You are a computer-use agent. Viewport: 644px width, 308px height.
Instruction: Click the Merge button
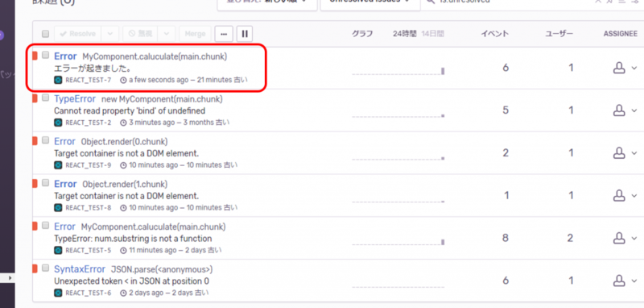click(x=195, y=34)
